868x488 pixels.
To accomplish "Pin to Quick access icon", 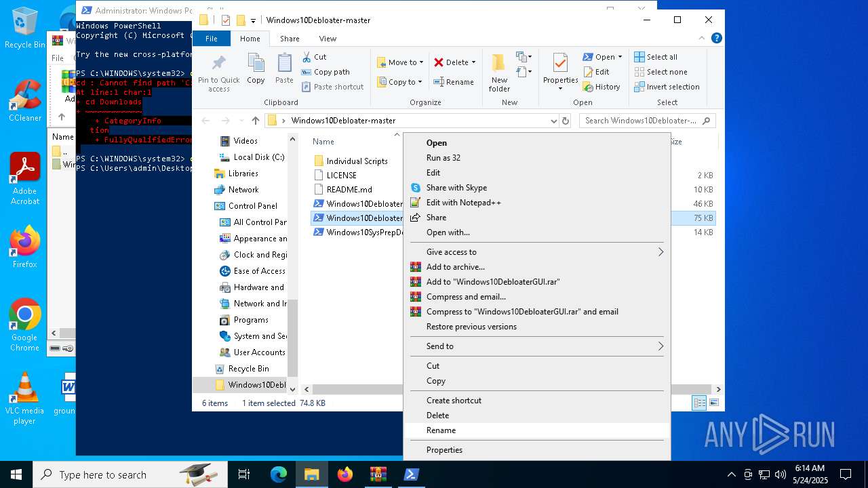I will tap(218, 73).
